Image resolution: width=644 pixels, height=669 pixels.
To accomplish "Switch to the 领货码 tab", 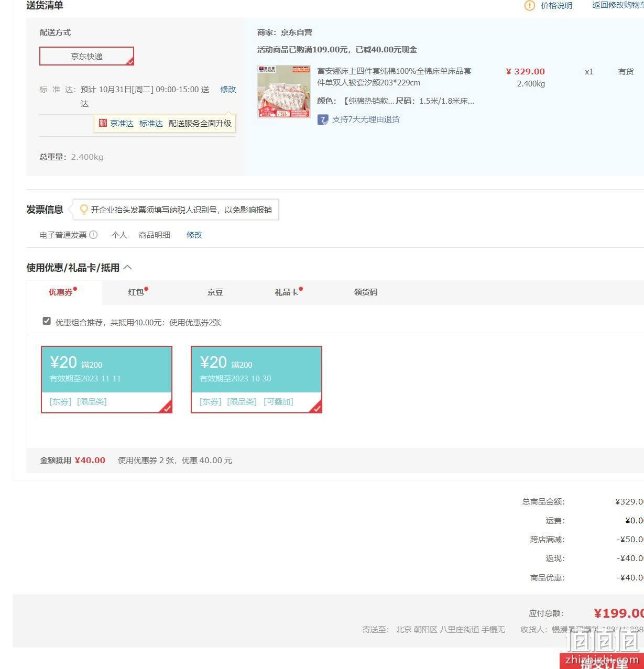I will tap(366, 292).
